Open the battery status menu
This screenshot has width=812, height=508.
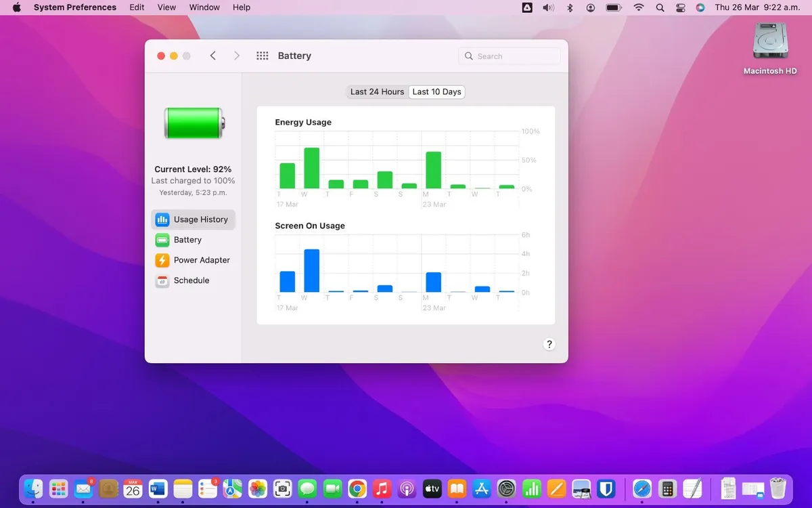coord(612,7)
